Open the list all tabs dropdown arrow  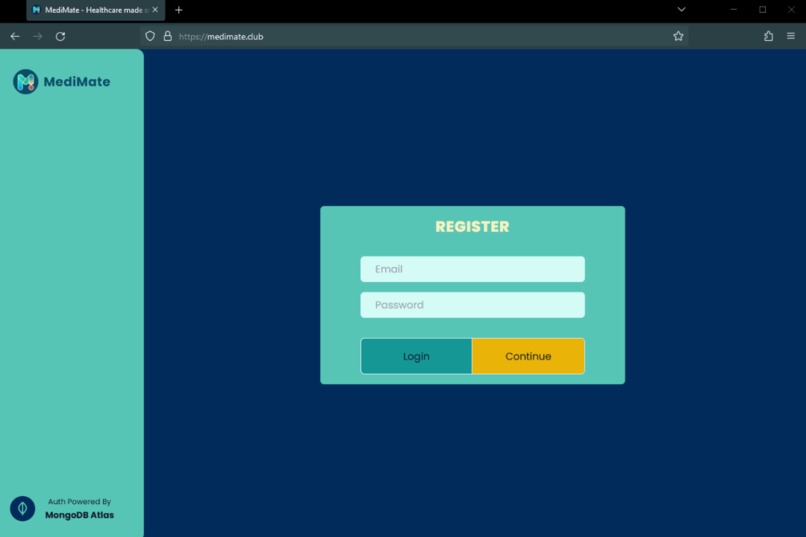pos(682,10)
